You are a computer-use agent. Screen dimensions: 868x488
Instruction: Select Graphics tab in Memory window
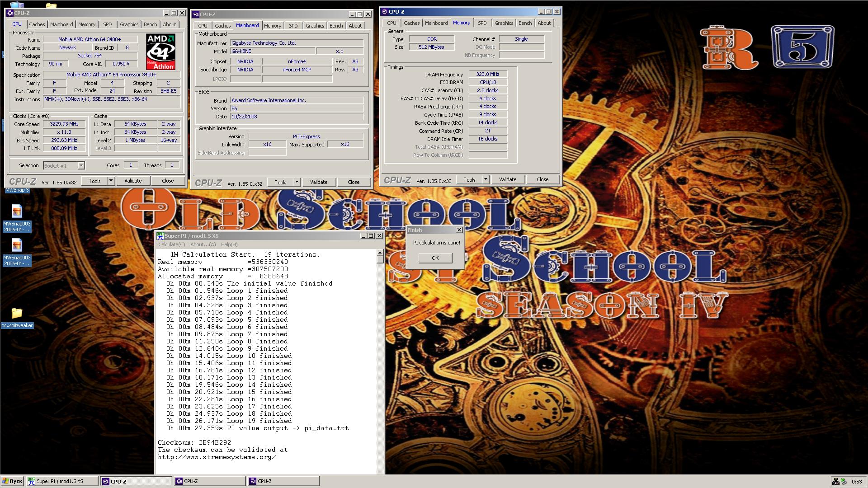(504, 23)
